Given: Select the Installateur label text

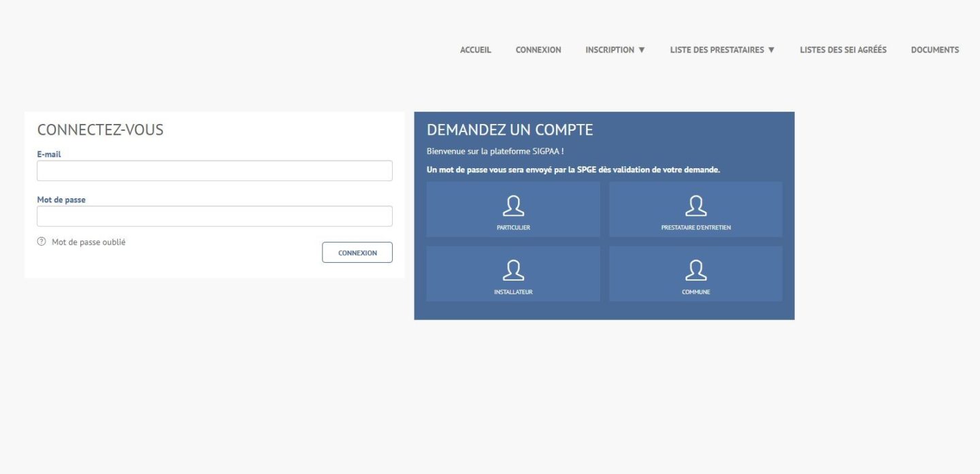Looking at the screenshot, I should pos(513,292).
